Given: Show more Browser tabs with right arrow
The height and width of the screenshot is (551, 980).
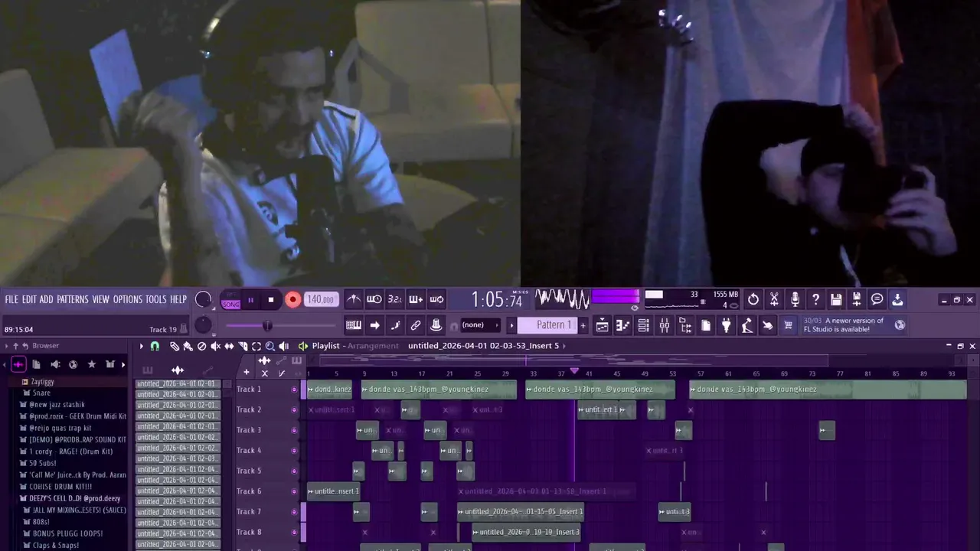Looking at the screenshot, I should click(x=123, y=364).
